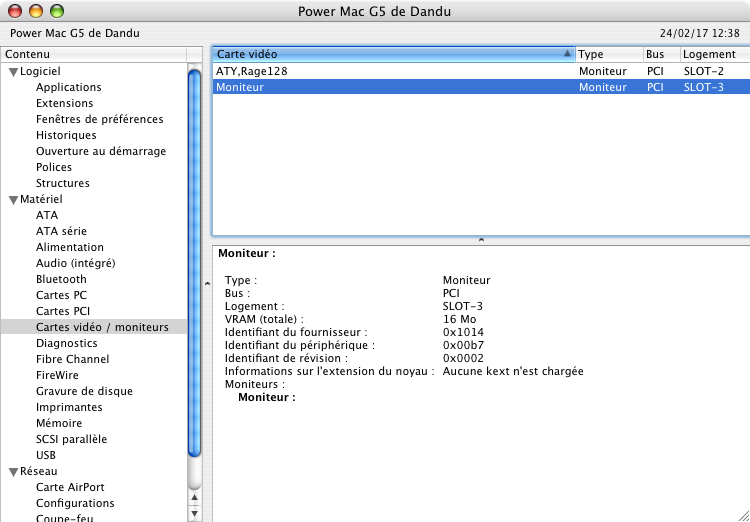Select USB in the sidebar
Image resolution: width=750 pixels, height=522 pixels.
point(45,455)
